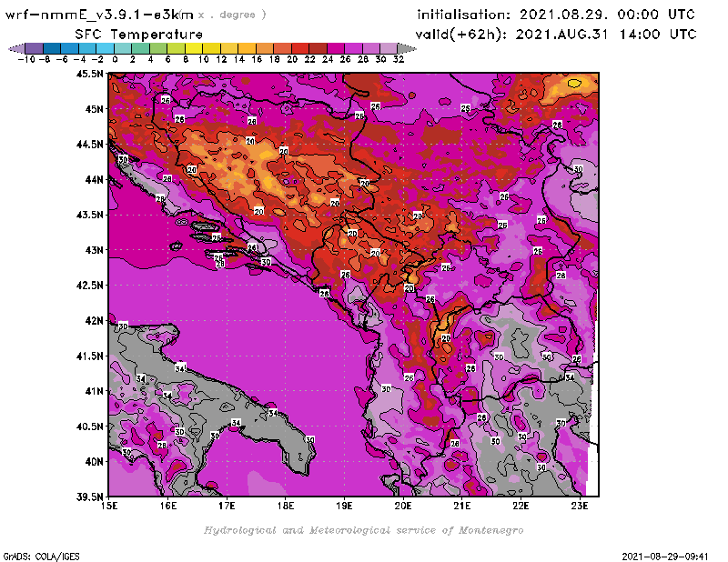Click the '16' legend tick label

(x=257, y=59)
